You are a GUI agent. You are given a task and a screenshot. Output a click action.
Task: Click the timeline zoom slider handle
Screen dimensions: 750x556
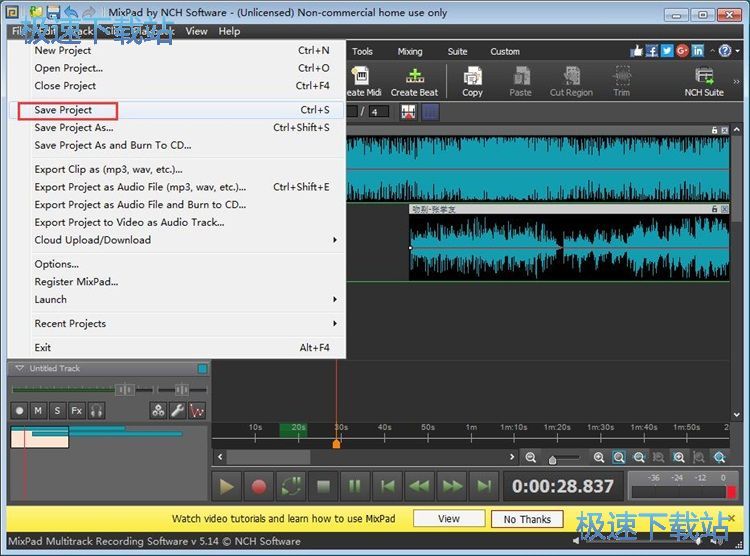(552, 459)
